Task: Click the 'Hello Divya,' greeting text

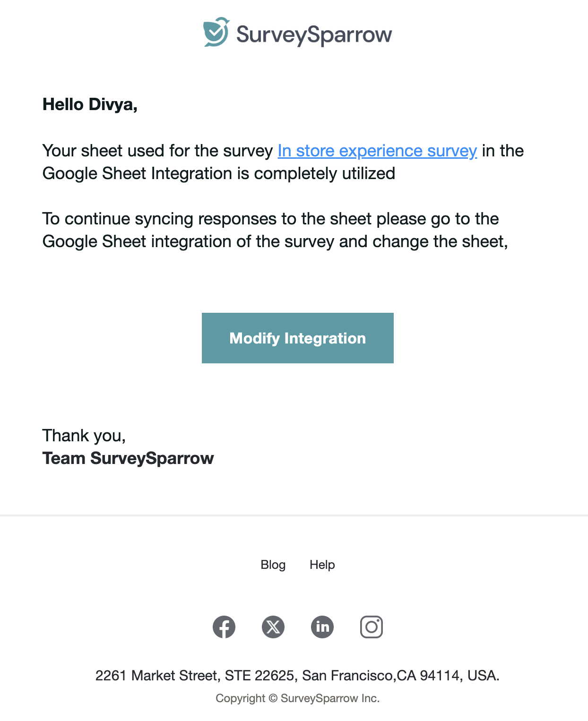Action: [x=90, y=104]
